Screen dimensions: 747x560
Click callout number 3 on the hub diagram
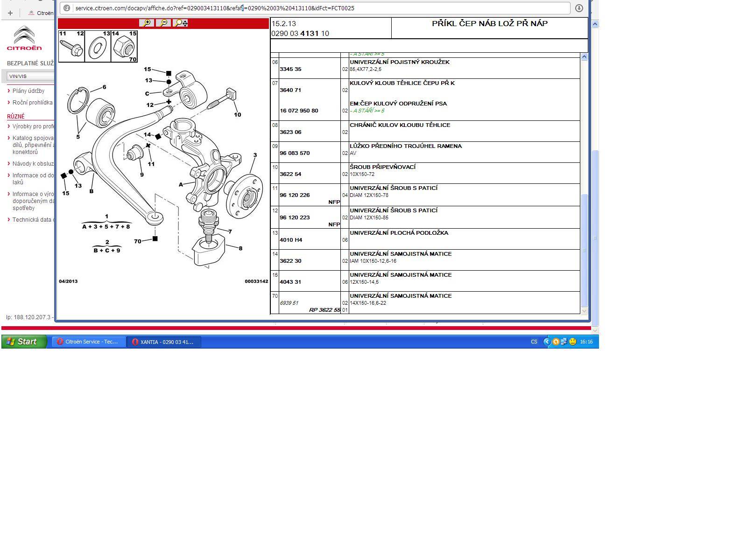click(255, 155)
